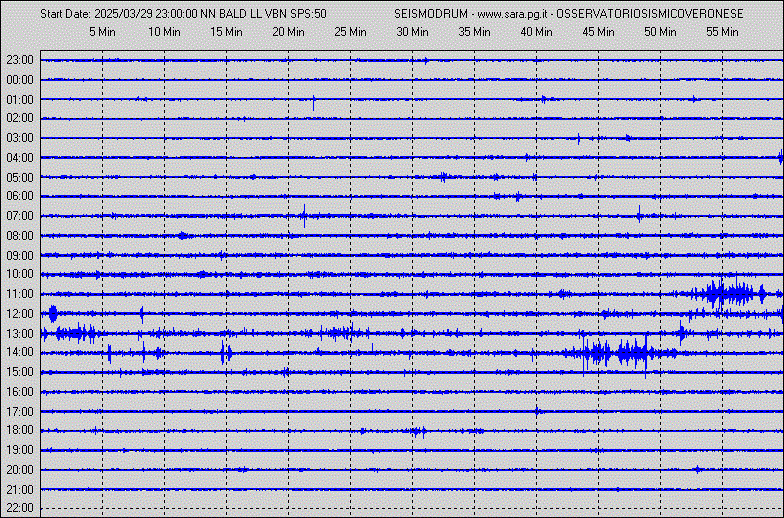Select the large seismic event on the 11:00 trace
Image resolution: width=784 pixels, height=518 pixels.
(728, 294)
